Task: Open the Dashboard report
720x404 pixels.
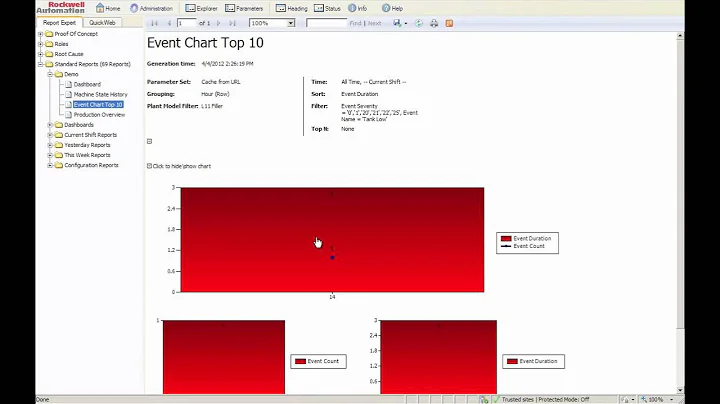Action: pos(87,84)
